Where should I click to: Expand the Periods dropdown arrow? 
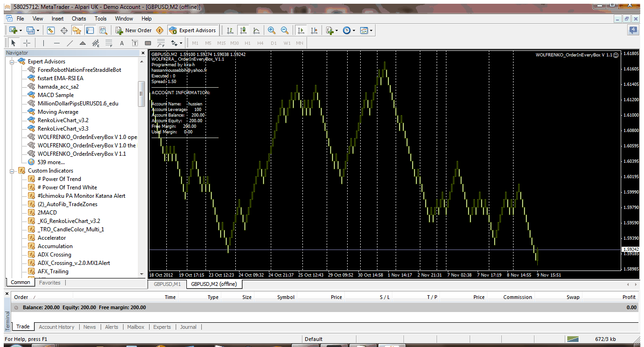tap(354, 30)
